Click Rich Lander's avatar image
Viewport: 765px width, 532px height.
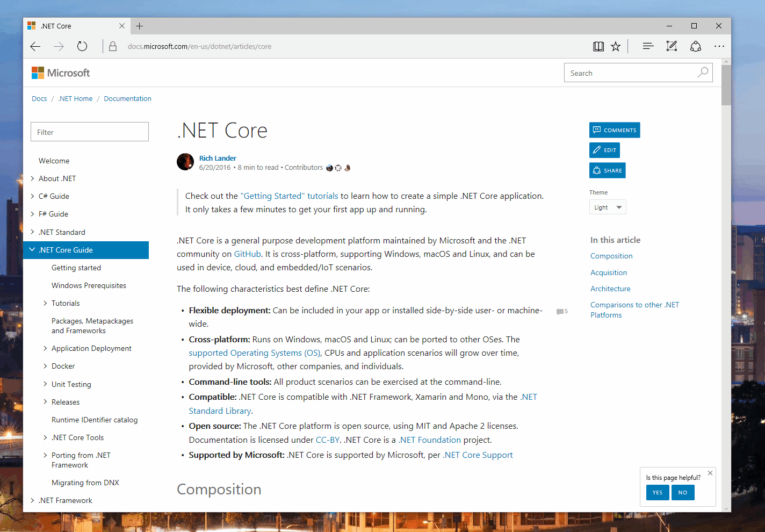coord(185,162)
